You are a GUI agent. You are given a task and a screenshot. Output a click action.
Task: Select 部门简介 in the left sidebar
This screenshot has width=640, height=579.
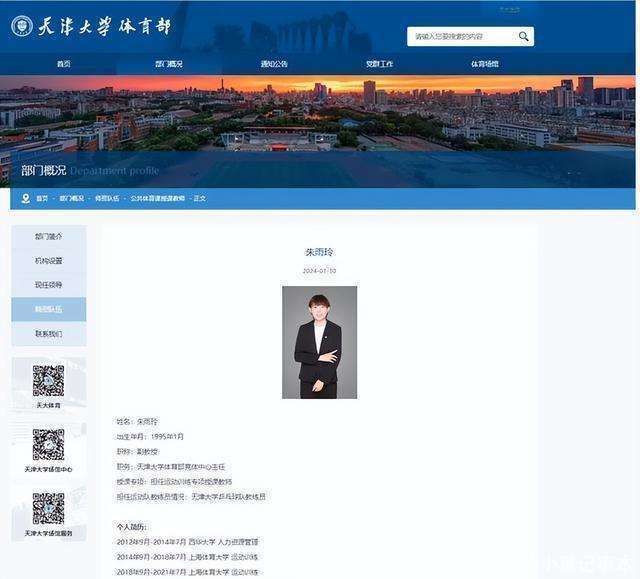coord(48,237)
